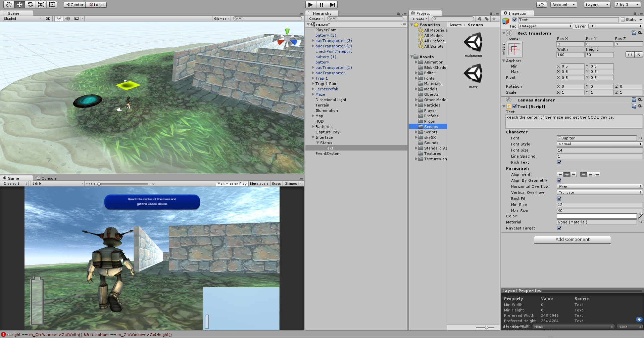The image size is (644, 338).
Task: Expand the Maze object in Hierarchy
Action: click(x=313, y=94)
